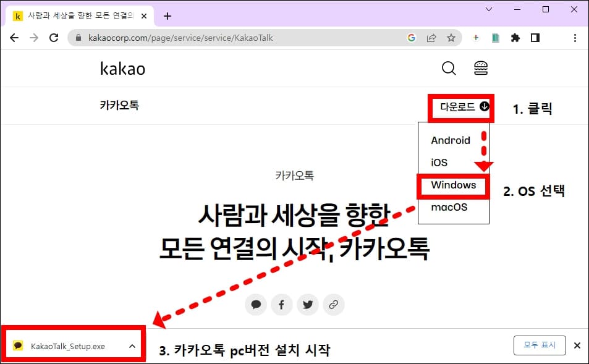
Task: Share the page via the Twitter icon
Action: (x=307, y=304)
